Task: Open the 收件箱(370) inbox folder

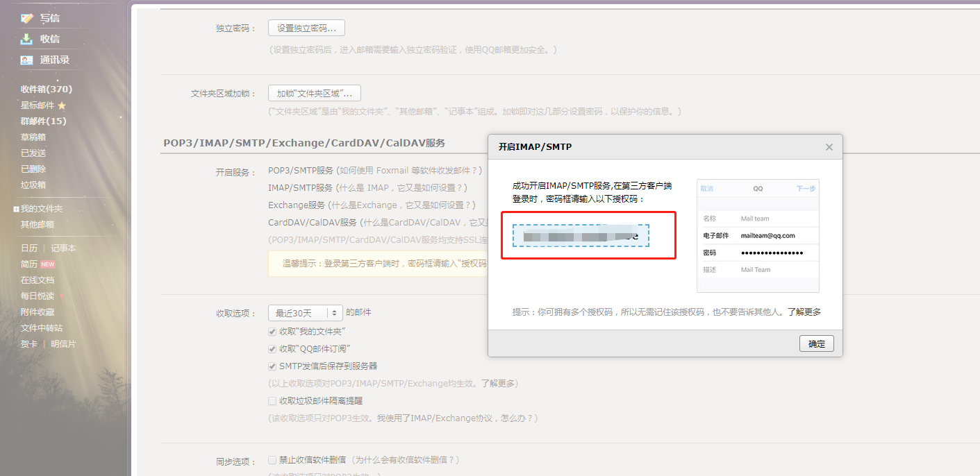Action: pos(47,90)
